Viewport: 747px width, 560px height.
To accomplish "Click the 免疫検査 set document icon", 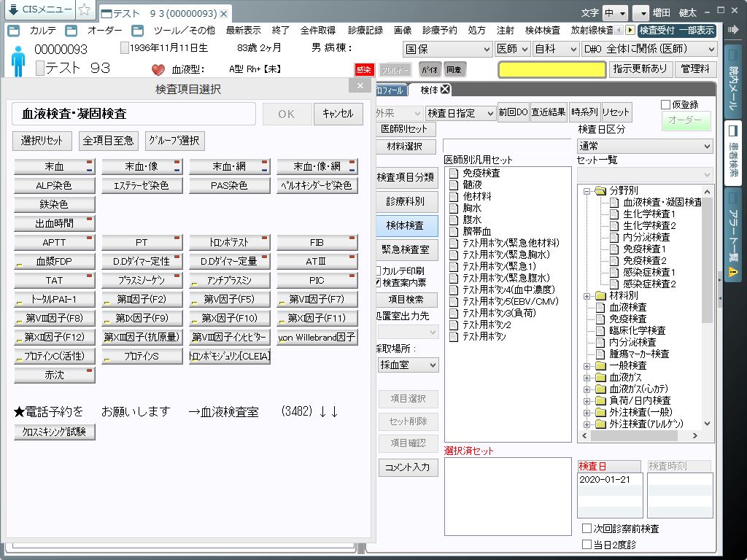I will [x=454, y=174].
